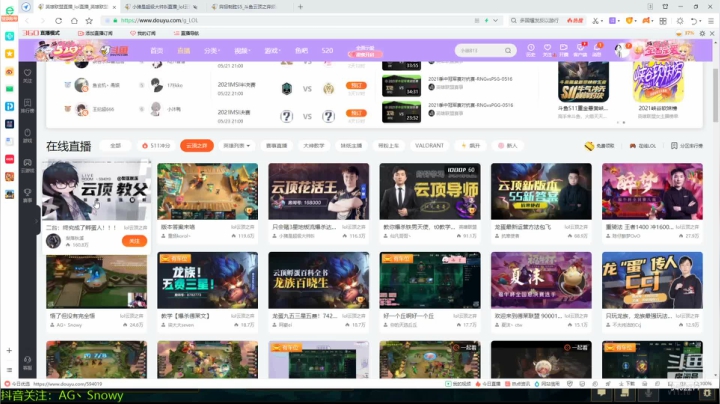
Task: Select the 新人 filter tab
Action: pyautogui.click(x=508, y=146)
